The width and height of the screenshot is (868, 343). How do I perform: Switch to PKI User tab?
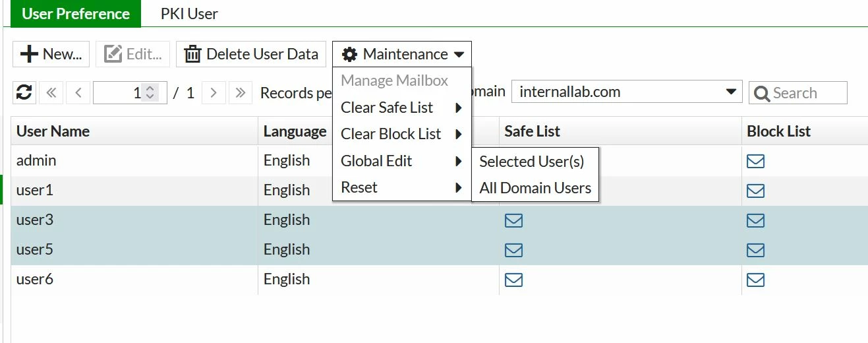tap(189, 14)
